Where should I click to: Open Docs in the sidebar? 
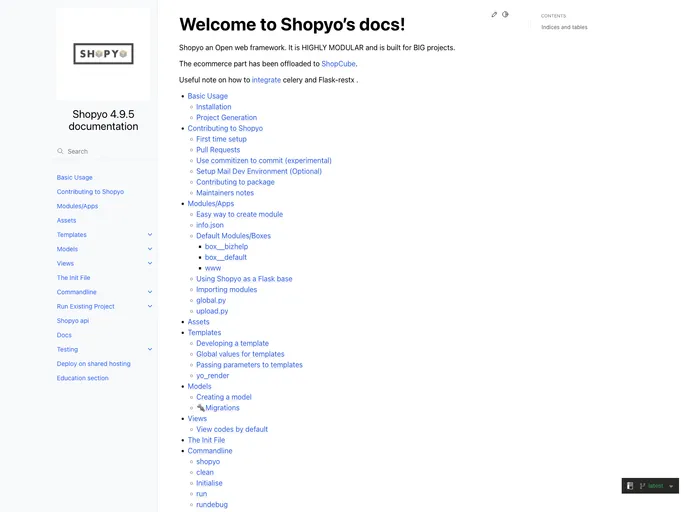64,335
